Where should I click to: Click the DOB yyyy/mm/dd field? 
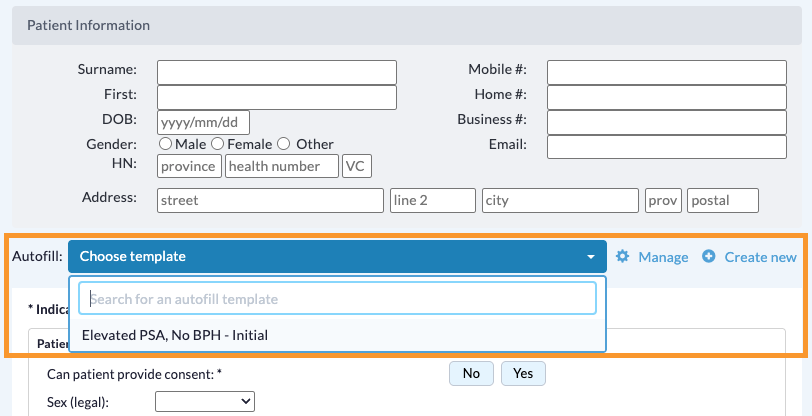point(204,123)
